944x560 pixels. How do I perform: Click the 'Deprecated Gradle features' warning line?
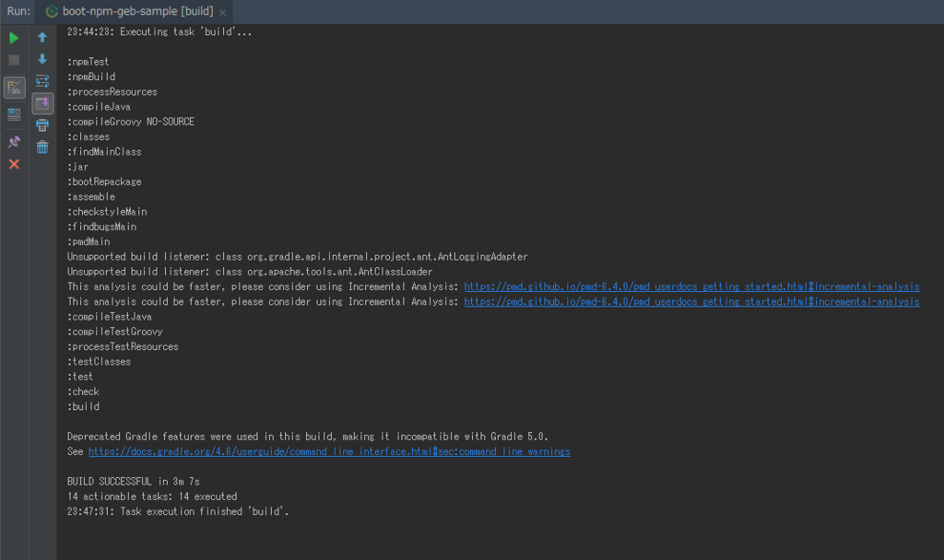pos(308,437)
